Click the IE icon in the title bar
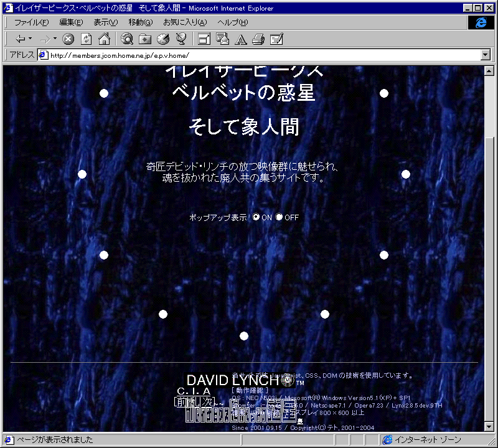This screenshot has width=498, height=448. pyautogui.click(x=9, y=8)
